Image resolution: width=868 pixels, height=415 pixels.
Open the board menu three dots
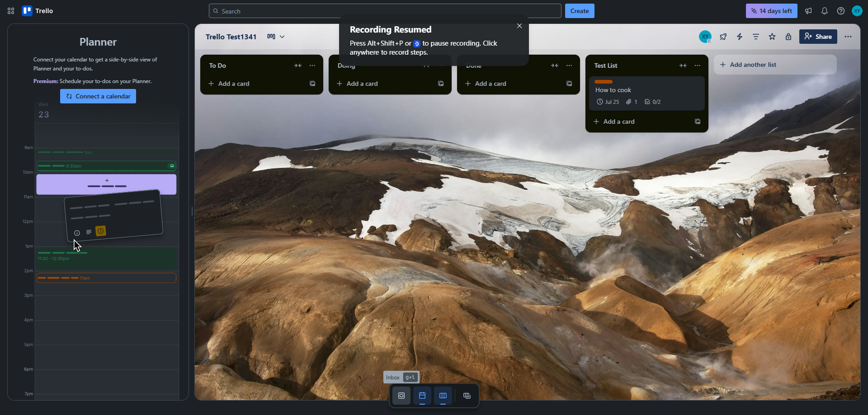tap(848, 37)
